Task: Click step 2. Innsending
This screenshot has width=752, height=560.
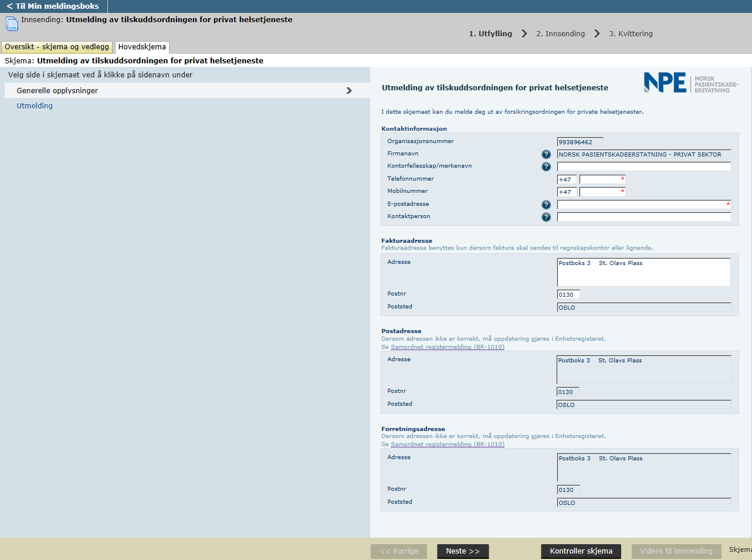Action: (x=560, y=33)
